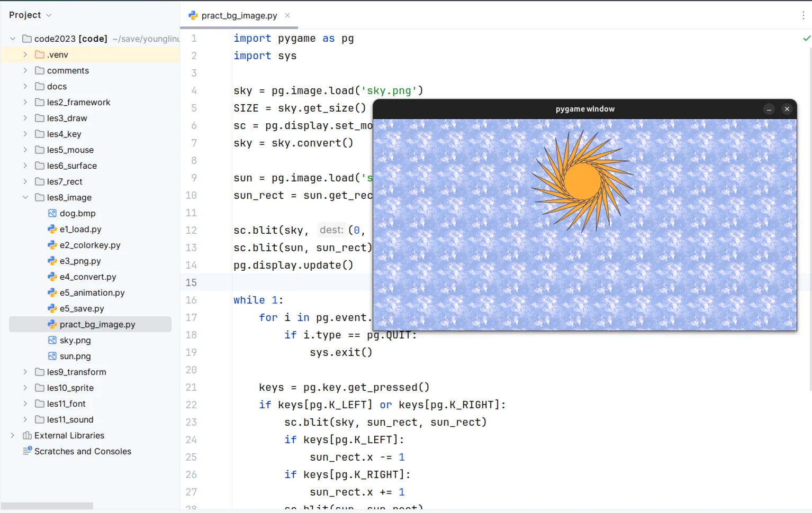The width and height of the screenshot is (812, 513).
Task: Click the sun image in pygame window
Action: pos(582,181)
